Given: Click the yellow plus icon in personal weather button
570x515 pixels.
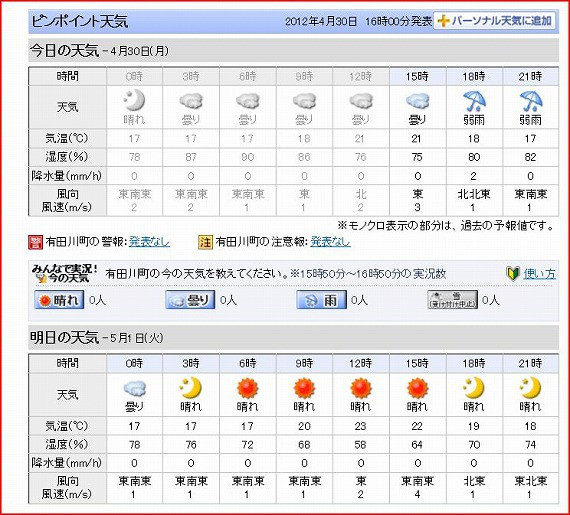Looking at the screenshot, I should pyautogui.click(x=443, y=21).
